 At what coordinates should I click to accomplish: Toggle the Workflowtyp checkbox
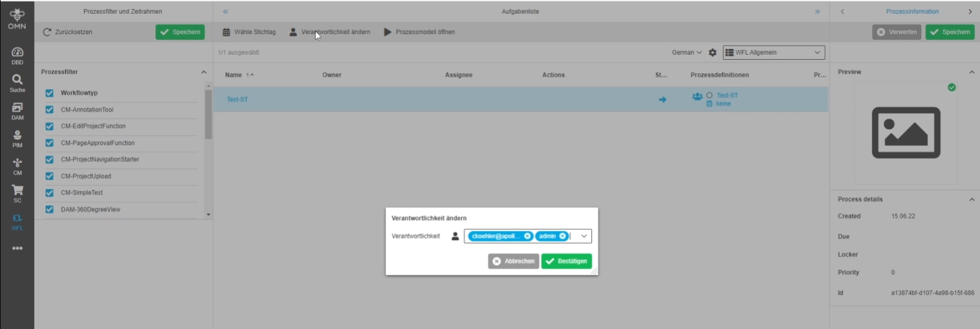point(50,93)
